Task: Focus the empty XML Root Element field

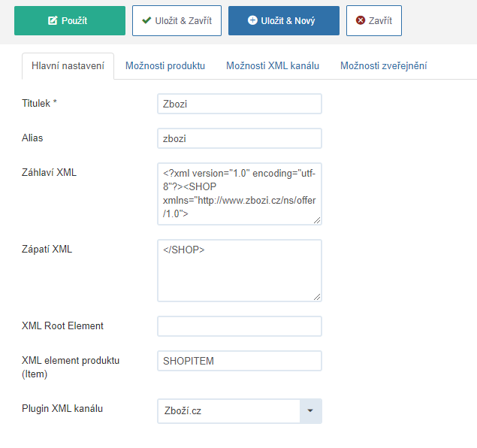Action: [240, 326]
